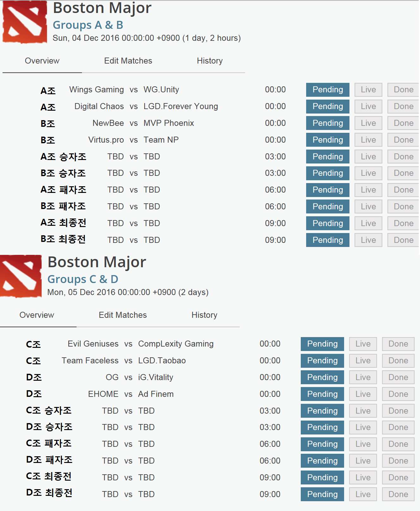420x511 pixels.
Task: Set D조 최종전 match to Live
Action: [x=363, y=495]
